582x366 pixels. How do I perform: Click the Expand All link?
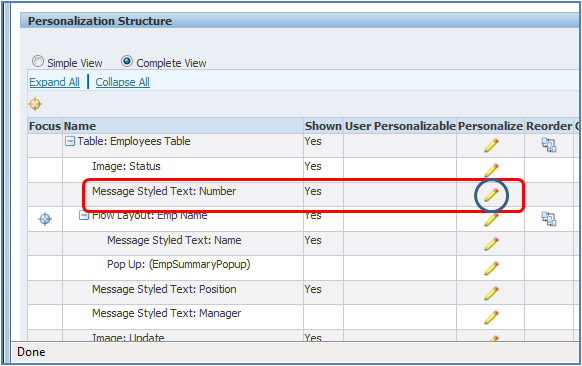coord(55,82)
